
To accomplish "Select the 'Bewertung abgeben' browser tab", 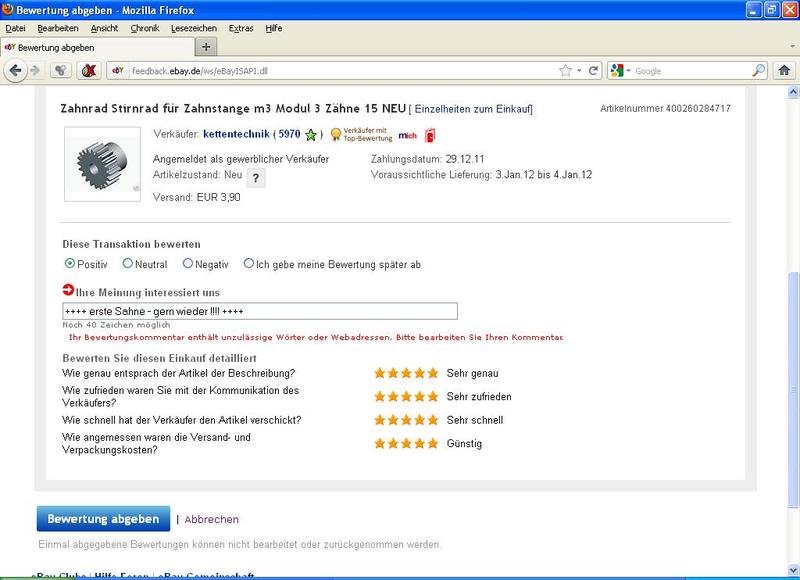I will click(97, 47).
